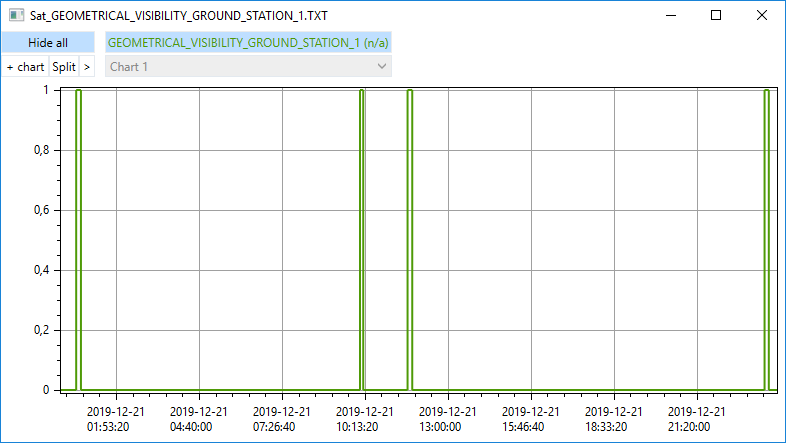
Task: Click the application icon in the title bar
Action: pos(16,15)
